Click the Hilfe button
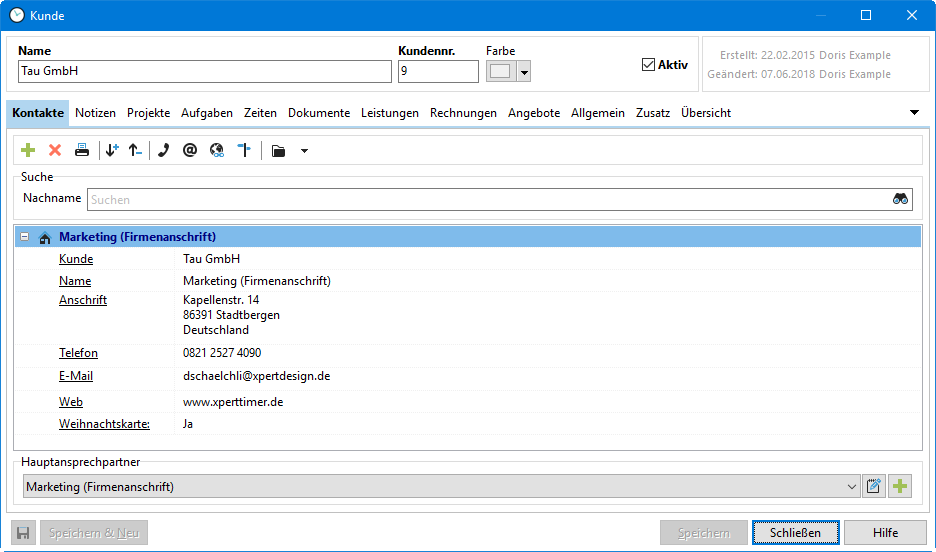936x552 pixels. pos(885,533)
